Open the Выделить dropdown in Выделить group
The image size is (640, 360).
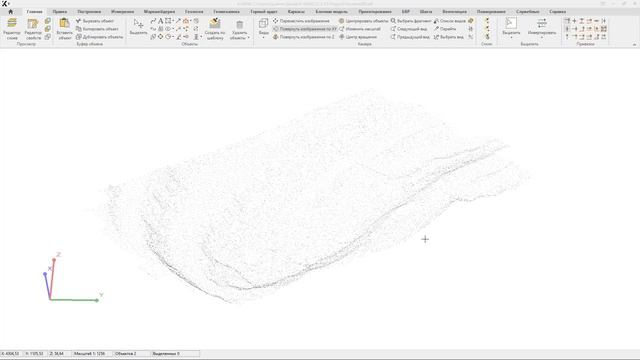pos(511,28)
